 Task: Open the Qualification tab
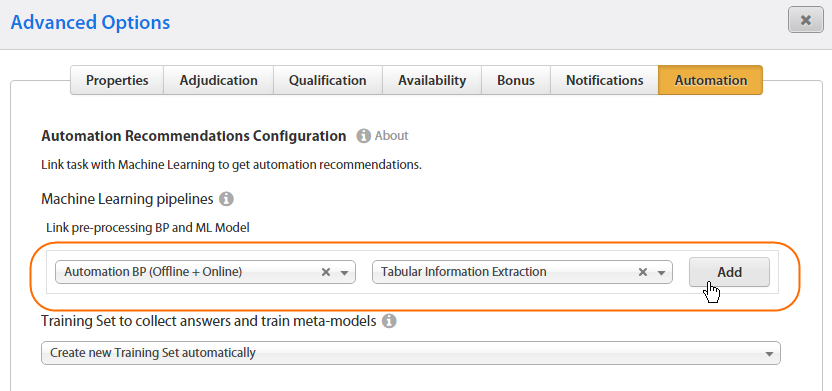click(327, 81)
